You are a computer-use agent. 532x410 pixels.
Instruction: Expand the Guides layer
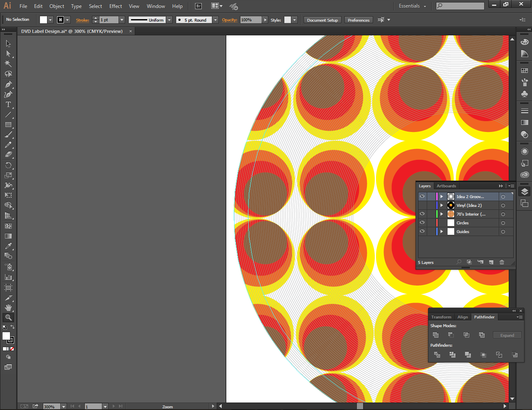(442, 231)
